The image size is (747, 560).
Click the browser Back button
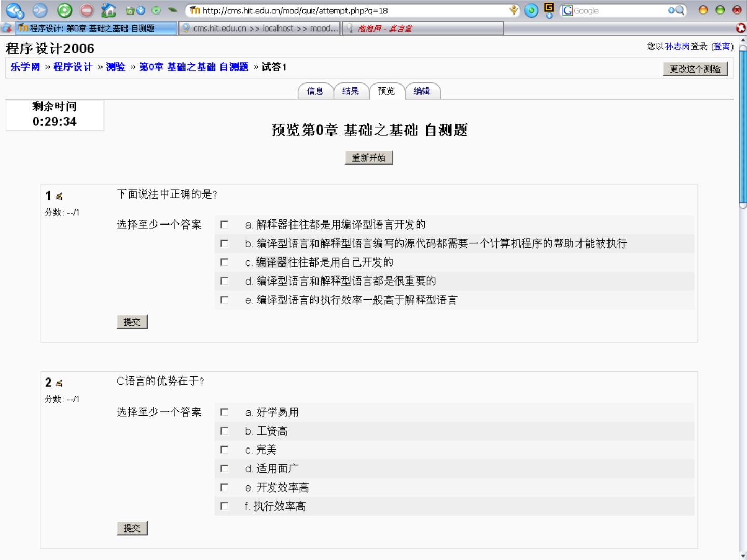[15, 10]
